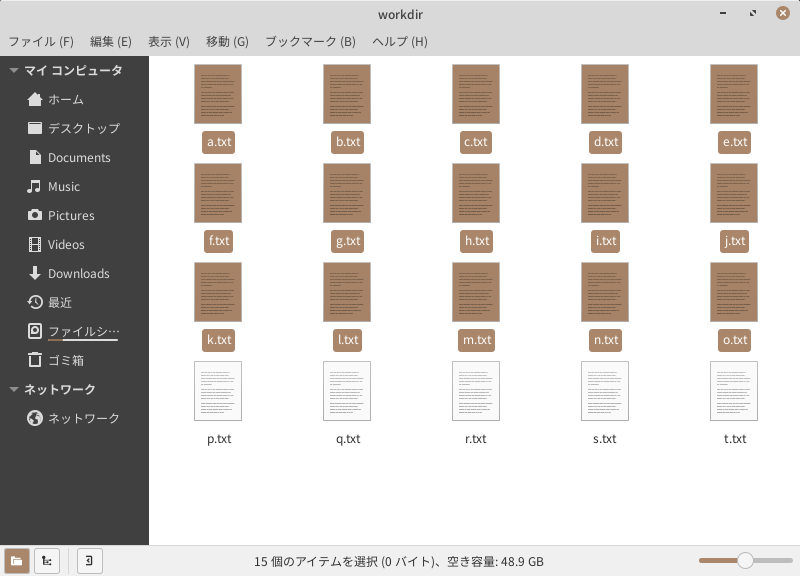This screenshot has width=800, height=576.
Task: Select the n.txt file icon
Action: point(605,292)
